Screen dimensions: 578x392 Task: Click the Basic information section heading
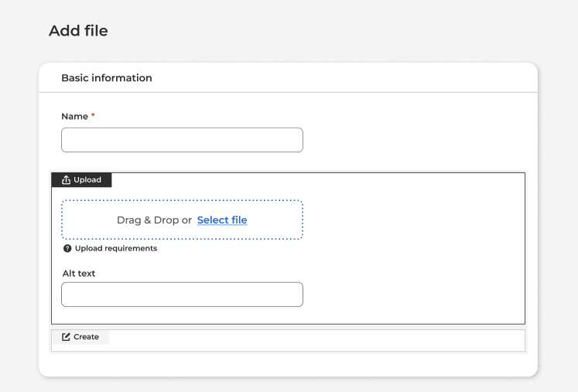coord(107,78)
